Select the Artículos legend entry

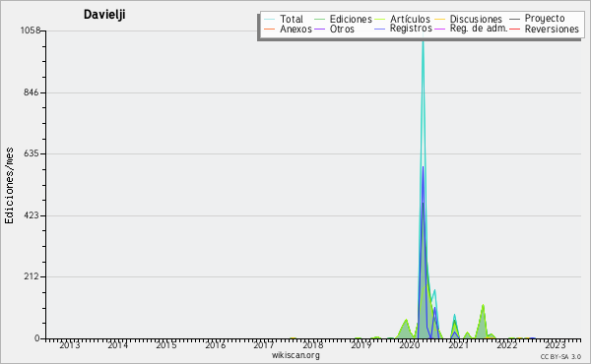pyautogui.click(x=410, y=19)
